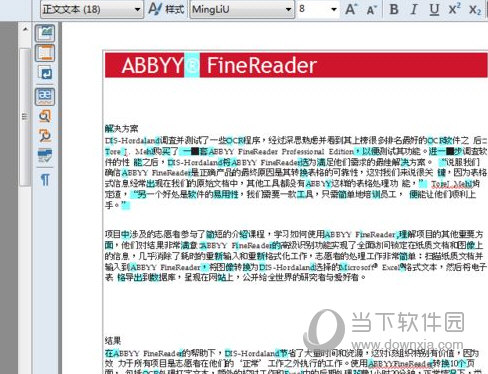The image size is (488, 374).
Task: Toggle non-printing paragraph marks (¶) icon
Action: tap(45, 180)
